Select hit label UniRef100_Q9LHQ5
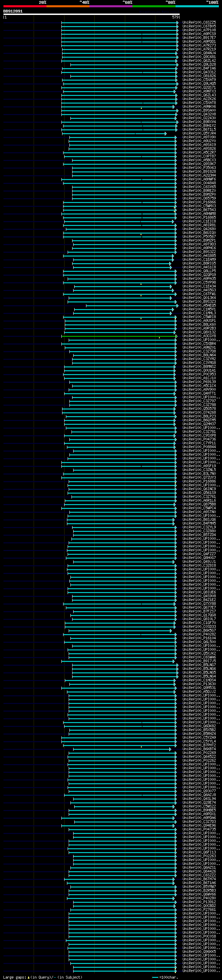The image size is (222, 980). [x=199, y=84]
